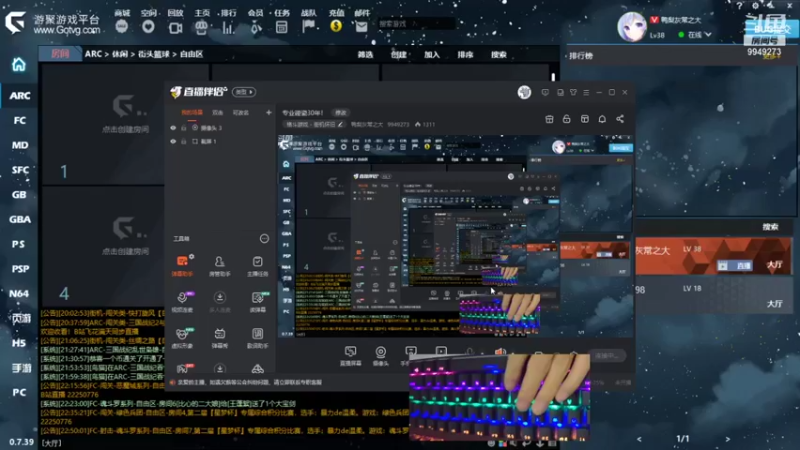Screen dimensions: 800x450
Task: Click 搜索 search in room bar
Action: (498, 55)
